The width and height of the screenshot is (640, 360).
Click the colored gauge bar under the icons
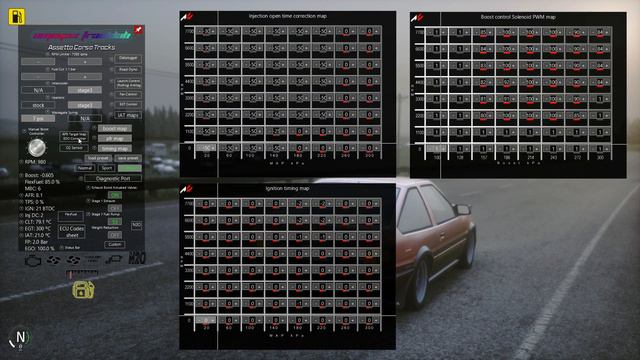pos(82,274)
